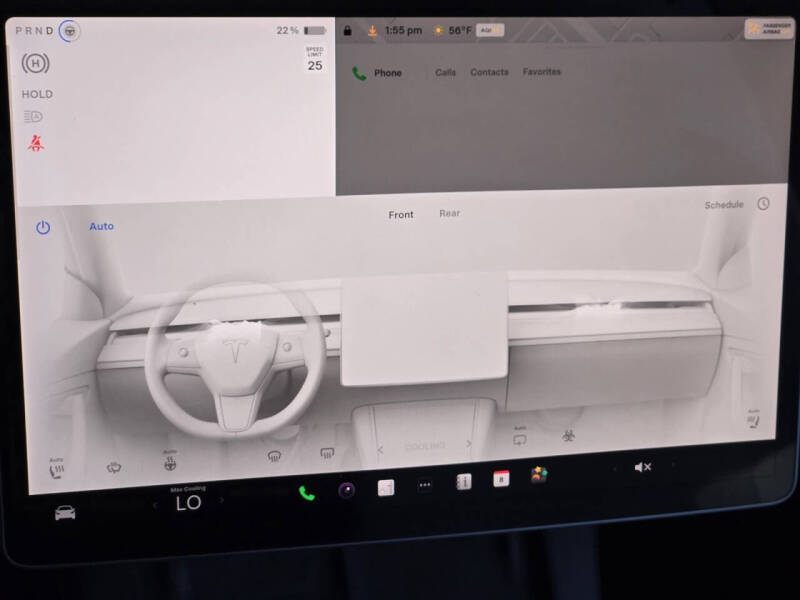The height and width of the screenshot is (600, 800).
Task: Open Favorites in the Phone panel
Action: click(542, 72)
